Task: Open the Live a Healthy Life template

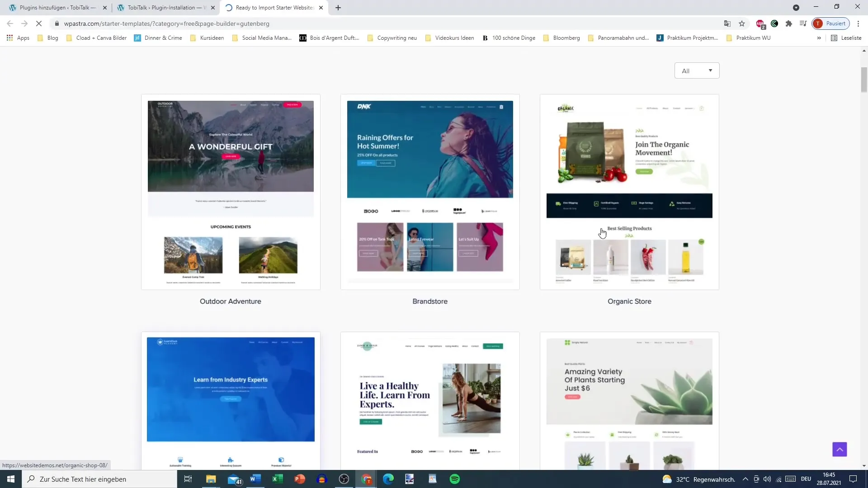Action: pyautogui.click(x=430, y=401)
